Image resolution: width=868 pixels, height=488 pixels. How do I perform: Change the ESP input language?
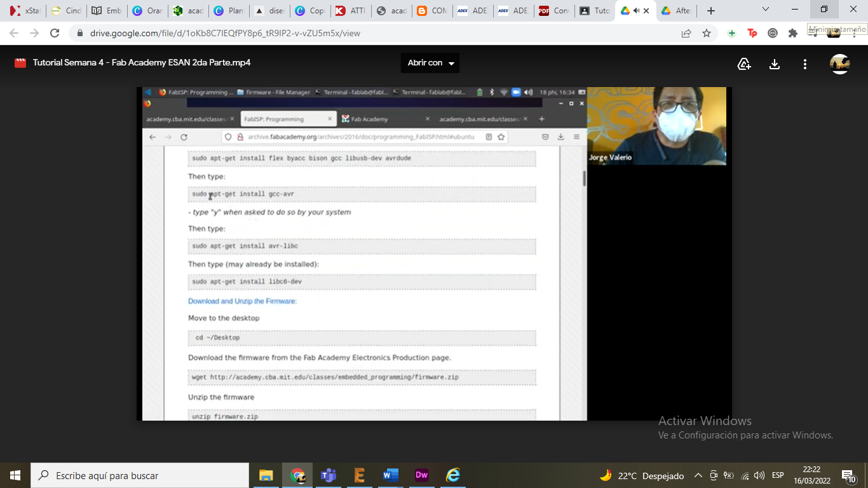point(778,475)
